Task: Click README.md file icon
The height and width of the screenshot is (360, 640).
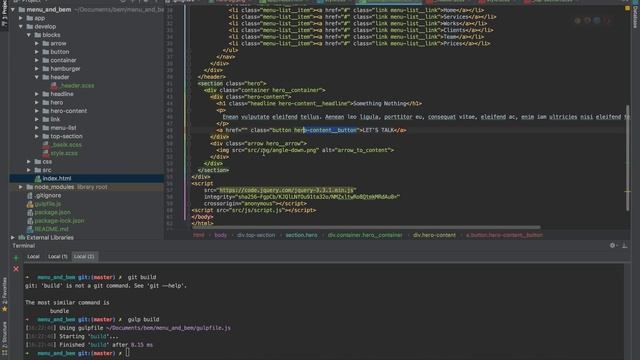Action: point(30,229)
